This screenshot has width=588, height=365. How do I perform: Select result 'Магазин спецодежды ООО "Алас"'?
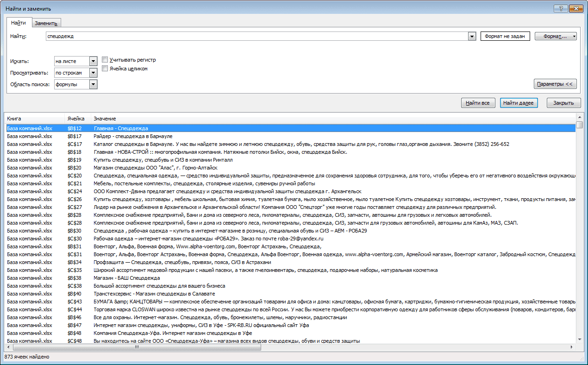[x=290, y=168]
